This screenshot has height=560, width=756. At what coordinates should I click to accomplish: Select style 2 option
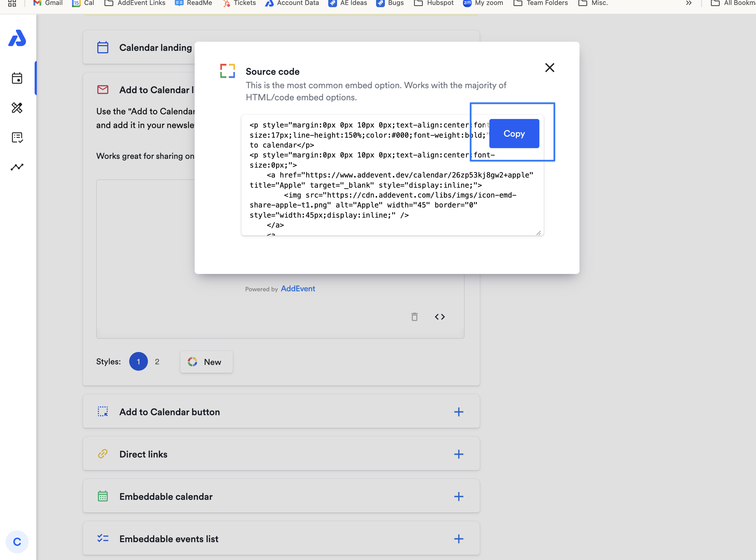(157, 361)
